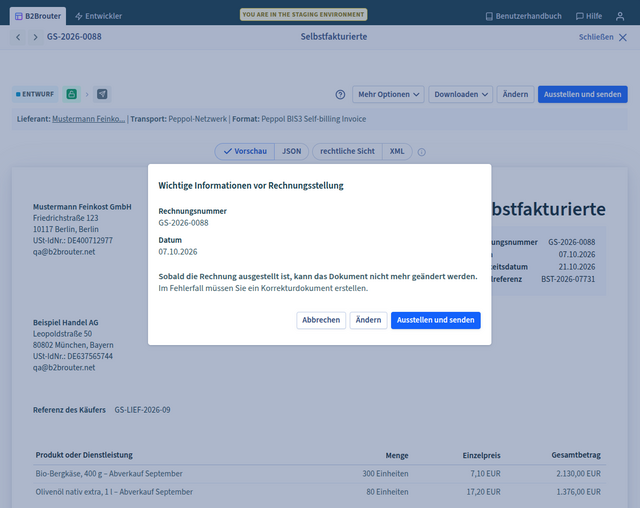Click the Entwickler lightning icon
The height and width of the screenshot is (508, 640).
click(79, 16)
